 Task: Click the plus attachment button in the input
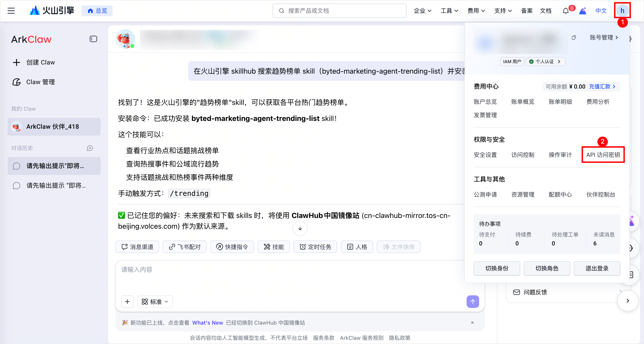pyautogui.click(x=127, y=302)
